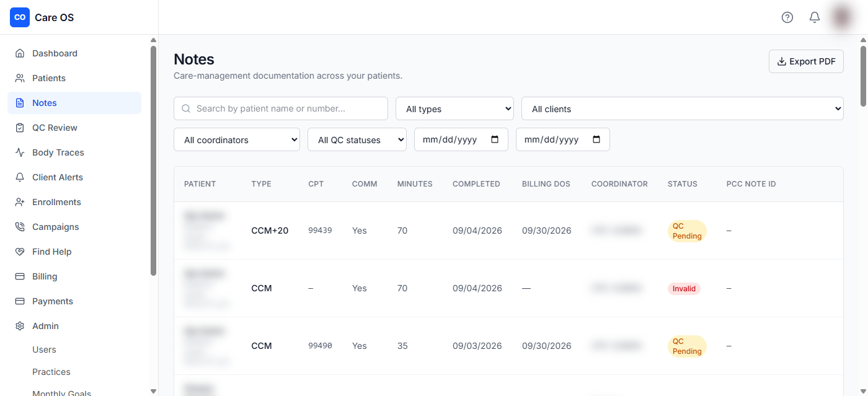Viewport: 868px width, 396px height.
Task: Click the main page scrollbar thumb
Action: pyautogui.click(x=863, y=76)
